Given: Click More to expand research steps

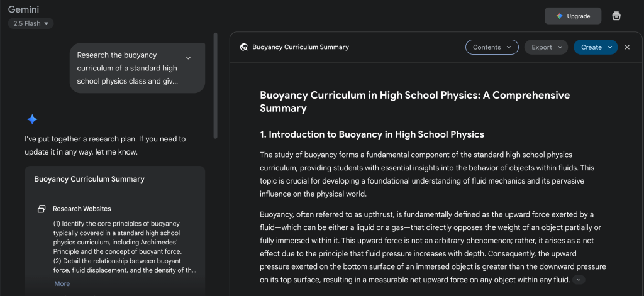Looking at the screenshot, I should [62, 283].
